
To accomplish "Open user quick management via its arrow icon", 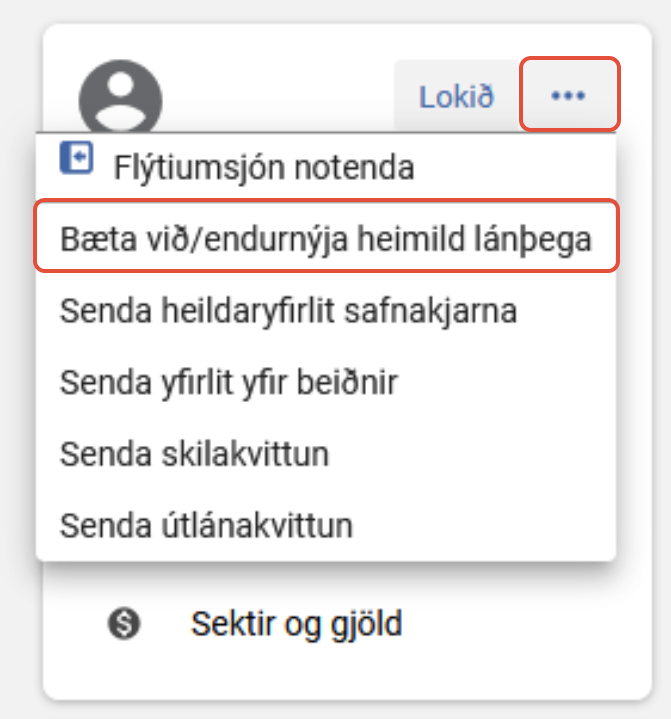I will 77,158.
